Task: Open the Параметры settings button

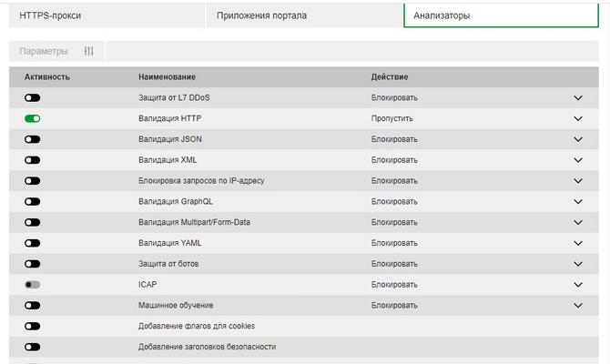Action: point(44,52)
